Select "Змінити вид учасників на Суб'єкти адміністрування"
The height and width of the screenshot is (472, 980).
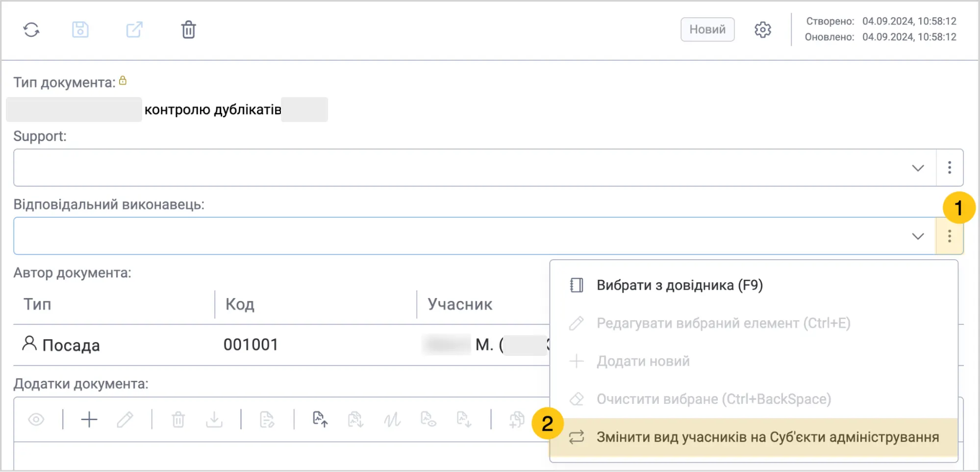[754, 437]
